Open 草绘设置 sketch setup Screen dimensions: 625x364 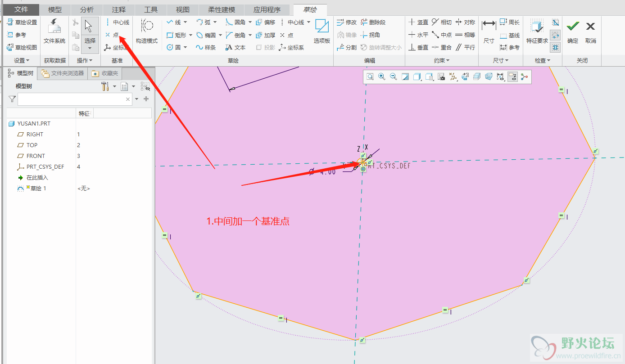click(22, 22)
